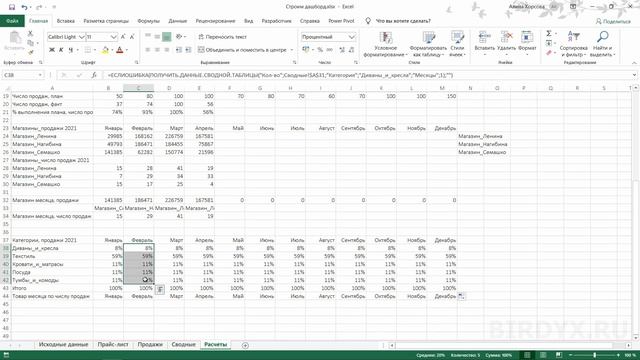Click the text orientation icon
The image size is (640, 360).
click(x=179, y=37)
